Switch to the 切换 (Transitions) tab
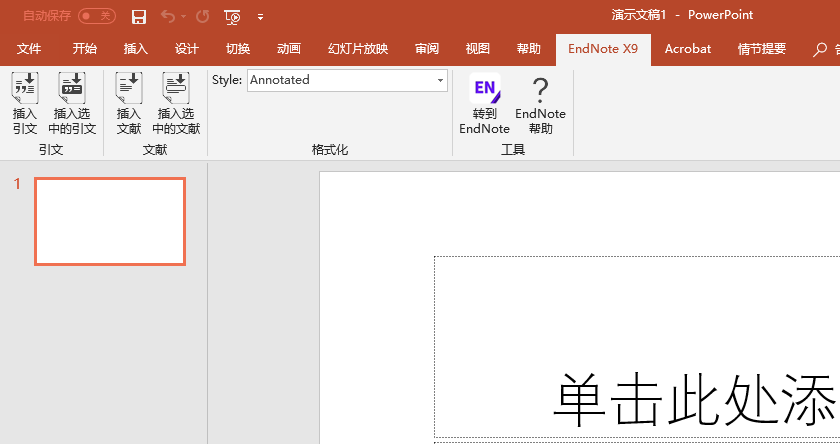The image size is (840, 444). pos(238,49)
